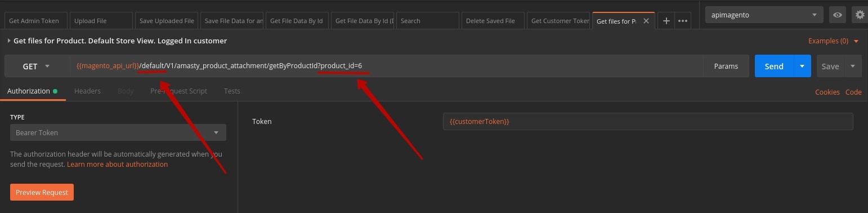Screen dimensions: 868x213
Task: Click the Token input field
Action: tap(648, 121)
